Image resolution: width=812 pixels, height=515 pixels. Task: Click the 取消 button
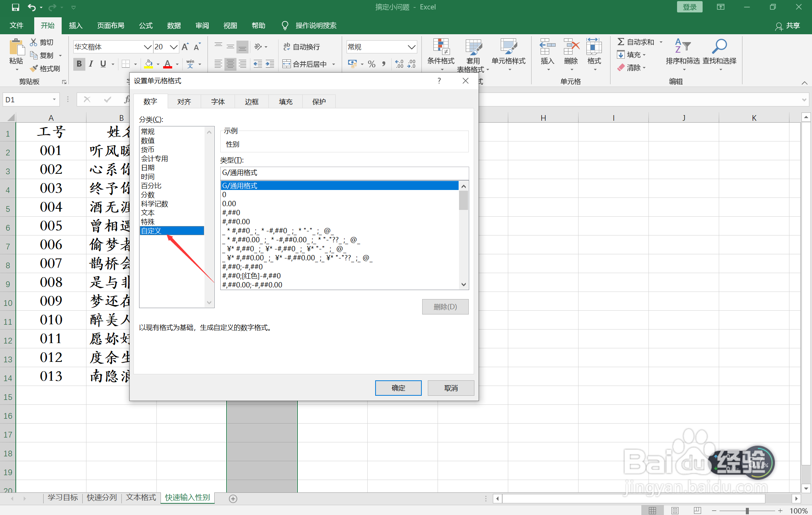(x=451, y=388)
